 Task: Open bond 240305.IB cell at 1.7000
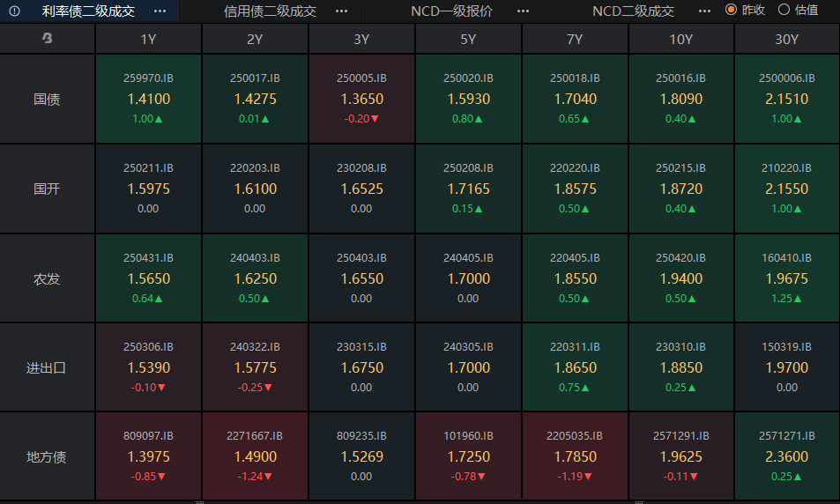[x=468, y=368]
